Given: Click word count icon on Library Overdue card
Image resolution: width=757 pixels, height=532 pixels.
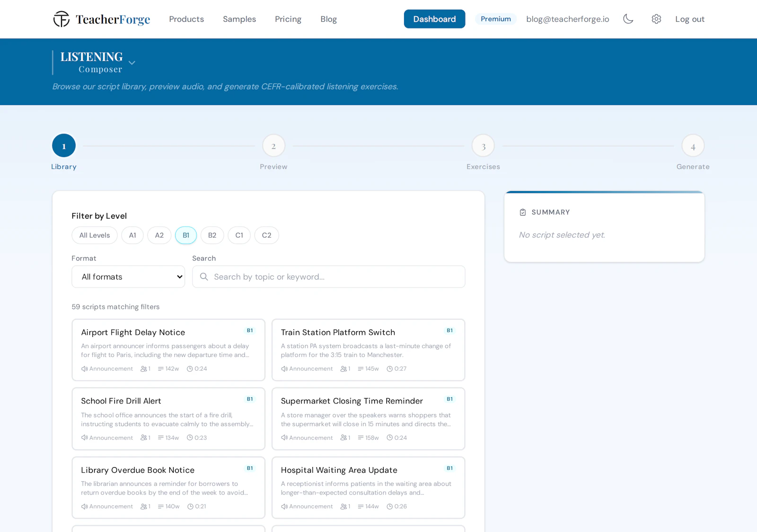Looking at the screenshot, I should coord(161,506).
